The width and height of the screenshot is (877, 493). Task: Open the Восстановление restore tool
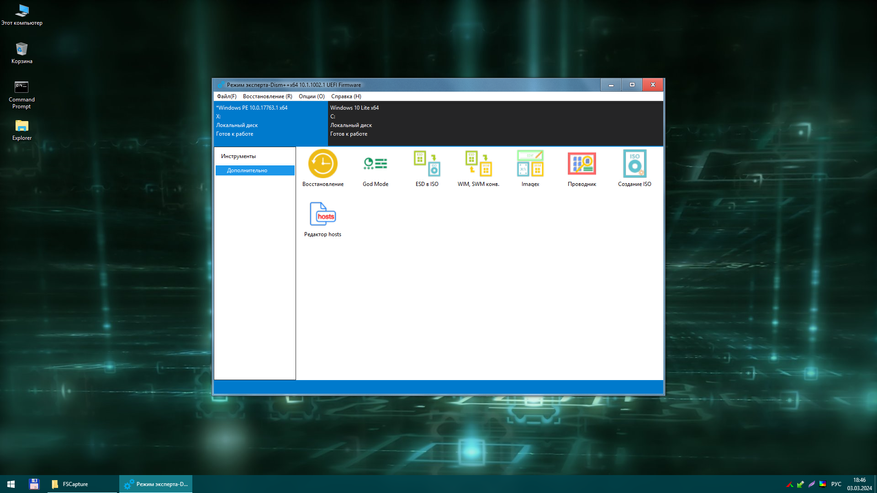point(323,168)
